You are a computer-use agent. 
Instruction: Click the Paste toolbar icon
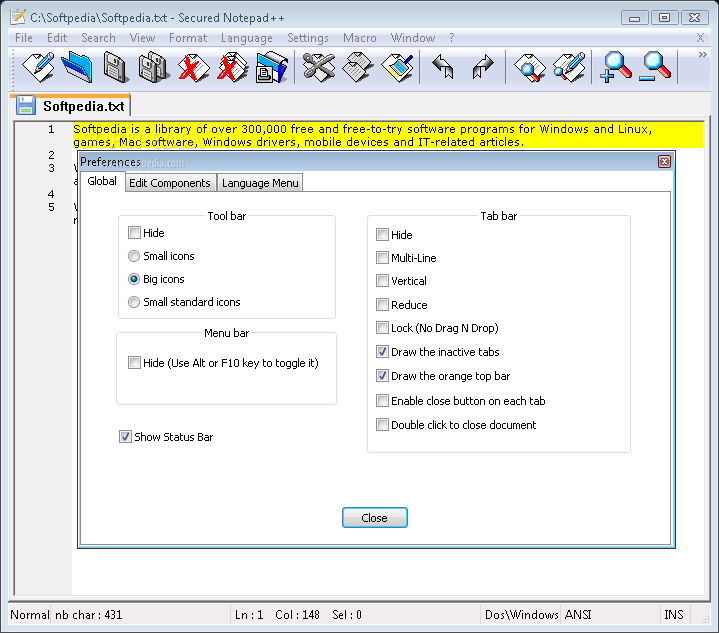click(x=397, y=67)
